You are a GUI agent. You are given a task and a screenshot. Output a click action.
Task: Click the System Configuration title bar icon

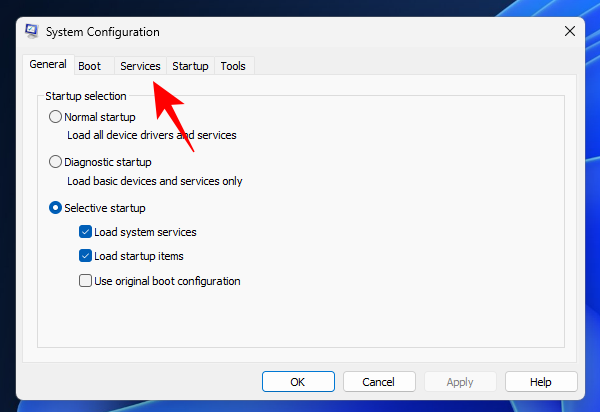pyautogui.click(x=32, y=31)
